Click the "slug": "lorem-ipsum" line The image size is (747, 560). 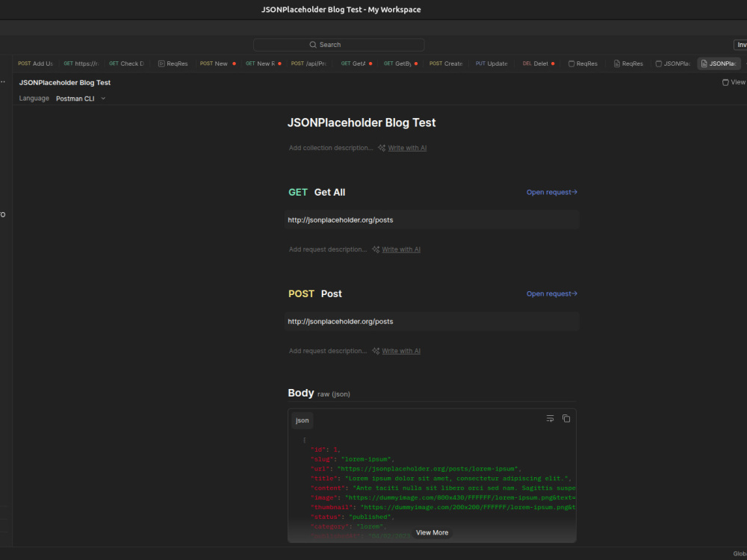pyautogui.click(x=353, y=459)
